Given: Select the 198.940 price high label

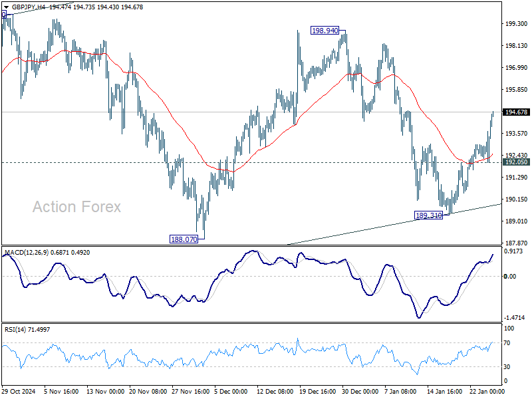Looking at the screenshot, I should (x=325, y=31).
